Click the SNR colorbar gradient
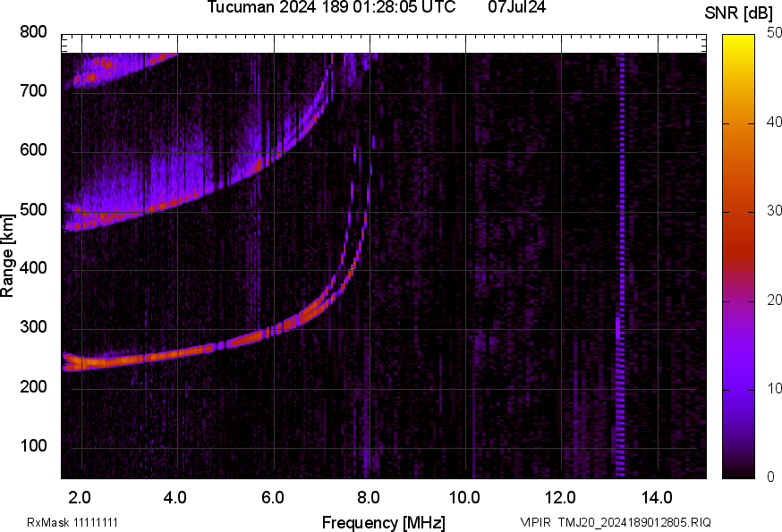782x532 pixels. pyautogui.click(x=739, y=257)
